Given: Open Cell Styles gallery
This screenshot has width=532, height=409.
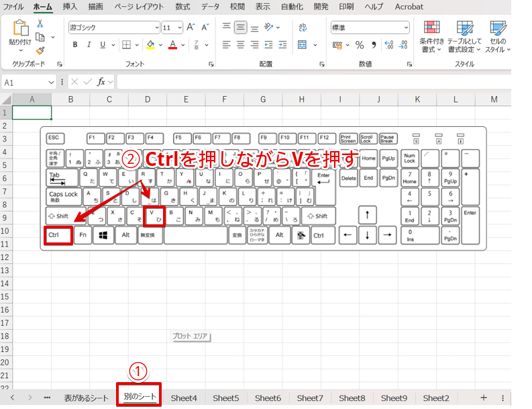Looking at the screenshot, I should [498, 36].
